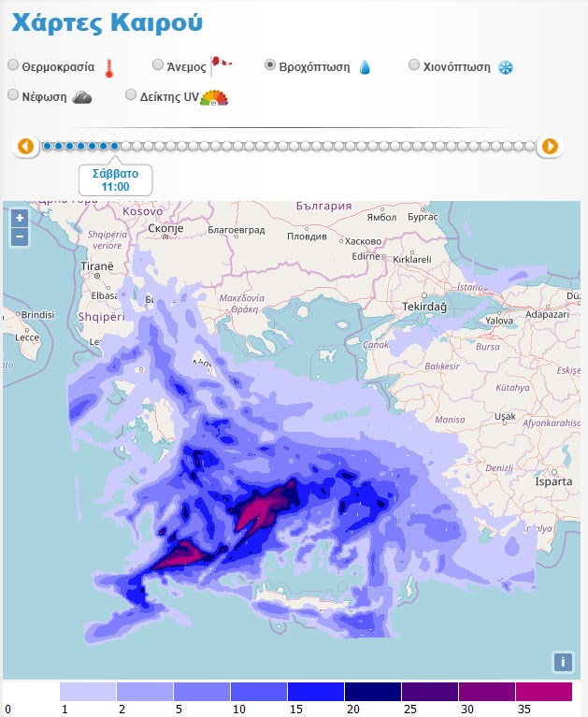This screenshot has width=588, height=717.
Task: Click the blue raindrop icon
Action: [365, 67]
